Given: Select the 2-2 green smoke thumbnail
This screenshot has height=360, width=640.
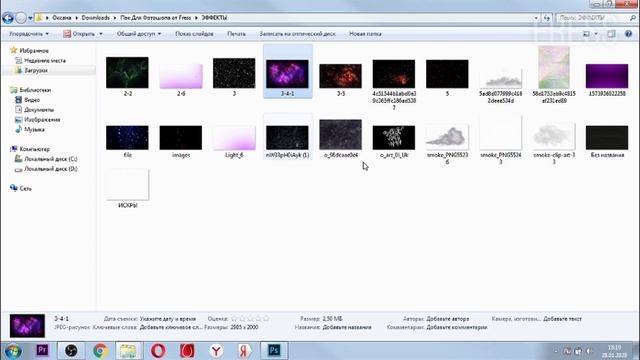Looking at the screenshot, I should pyautogui.click(x=127, y=73).
